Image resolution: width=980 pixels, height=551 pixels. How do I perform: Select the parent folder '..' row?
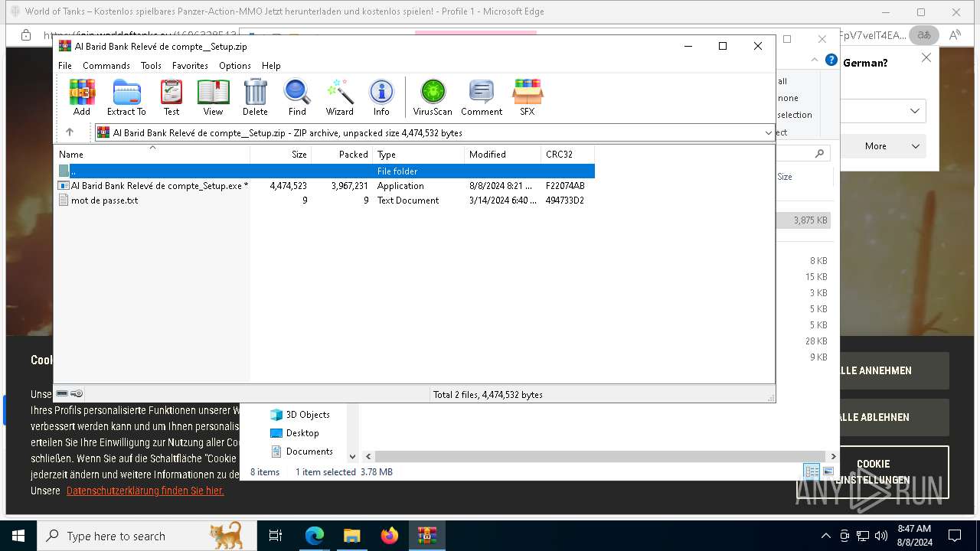pos(325,171)
